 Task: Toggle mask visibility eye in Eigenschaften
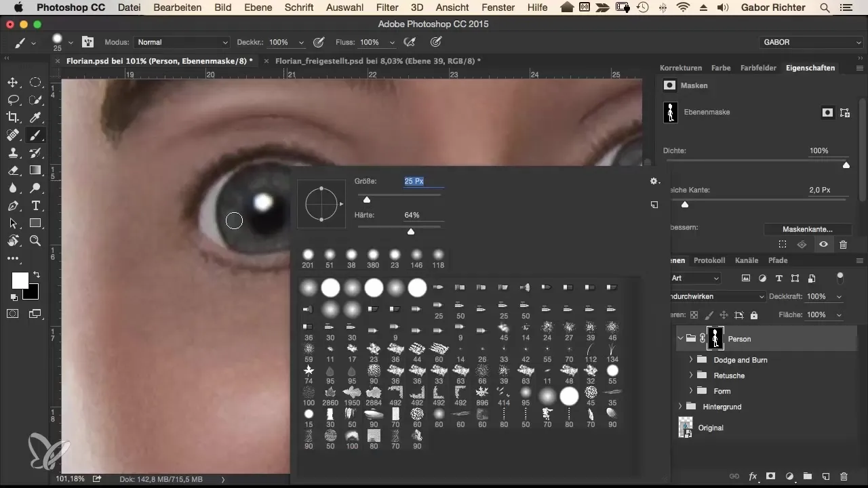[x=823, y=245]
